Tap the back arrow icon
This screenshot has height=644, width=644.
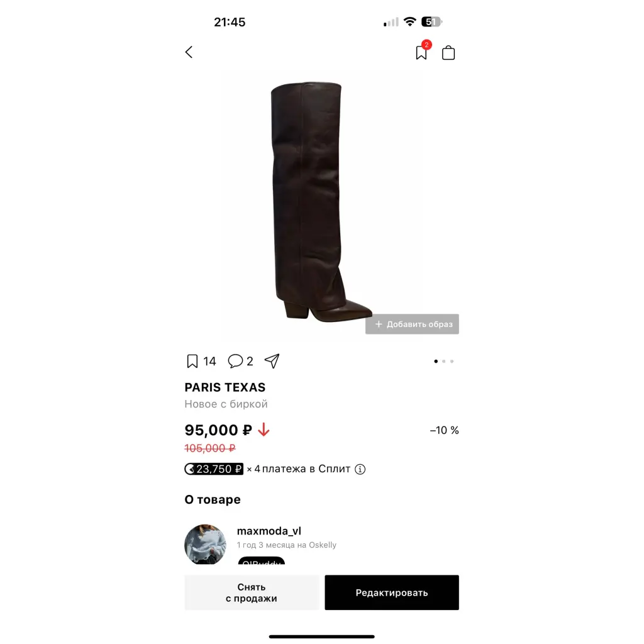[x=189, y=52]
